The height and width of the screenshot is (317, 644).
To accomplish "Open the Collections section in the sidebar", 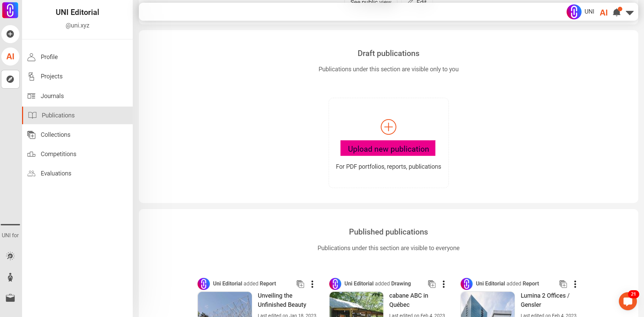I will (x=55, y=134).
